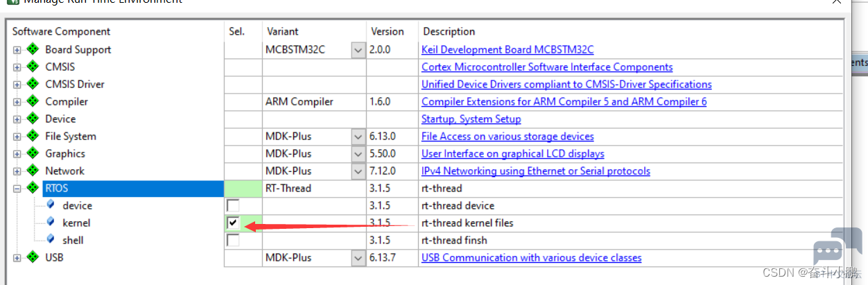Image resolution: width=868 pixels, height=285 pixels.
Task: Collapse the RTOS tree node
Action: coord(17,188)
